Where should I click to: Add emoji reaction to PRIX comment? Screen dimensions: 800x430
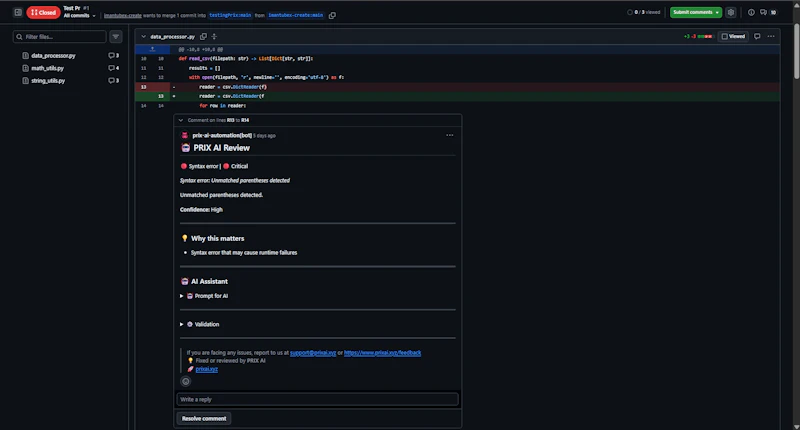coord(186,381)
